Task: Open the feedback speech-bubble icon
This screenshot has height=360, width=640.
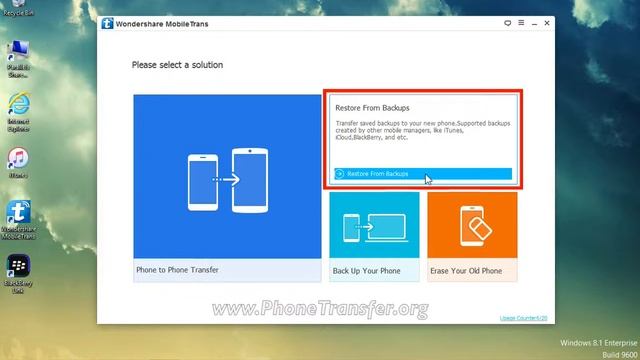Action: click(x=507, y=23)
